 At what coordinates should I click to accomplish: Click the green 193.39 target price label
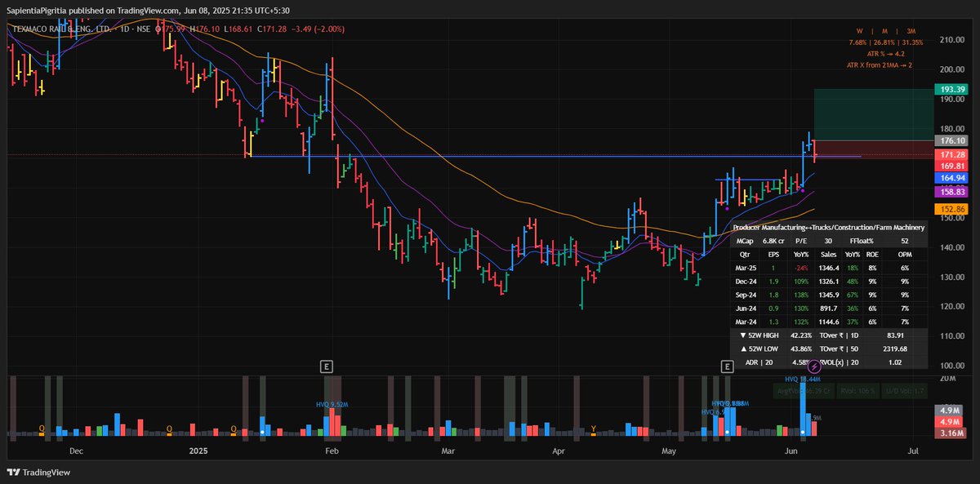coord(950,89)
